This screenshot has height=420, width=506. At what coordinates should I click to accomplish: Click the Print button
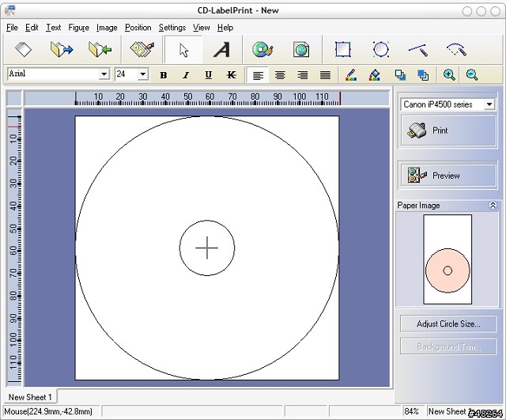pos(448,131)
